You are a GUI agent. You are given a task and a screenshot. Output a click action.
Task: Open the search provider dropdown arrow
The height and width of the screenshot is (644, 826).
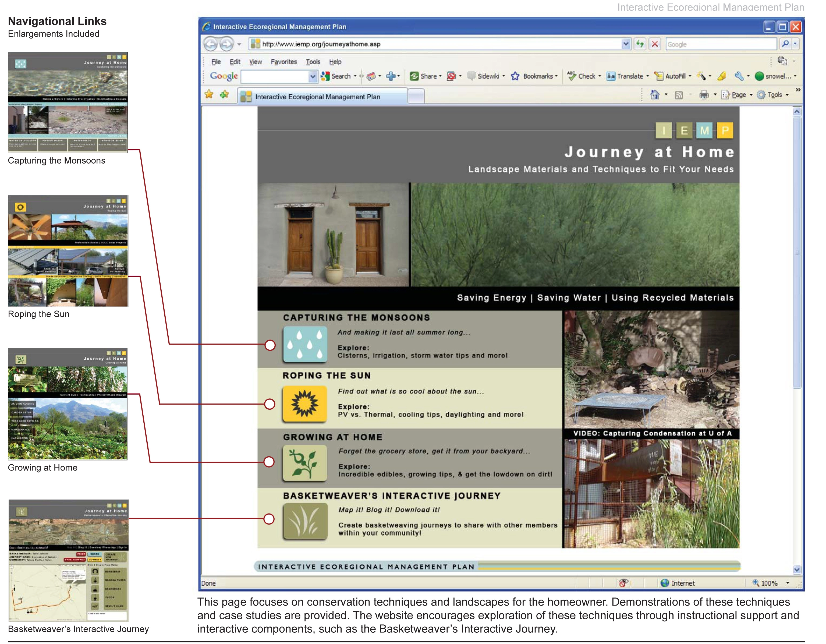795,44
